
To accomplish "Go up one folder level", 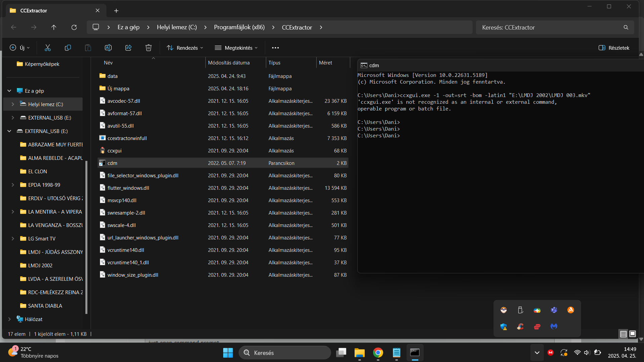I will [54, 27].
